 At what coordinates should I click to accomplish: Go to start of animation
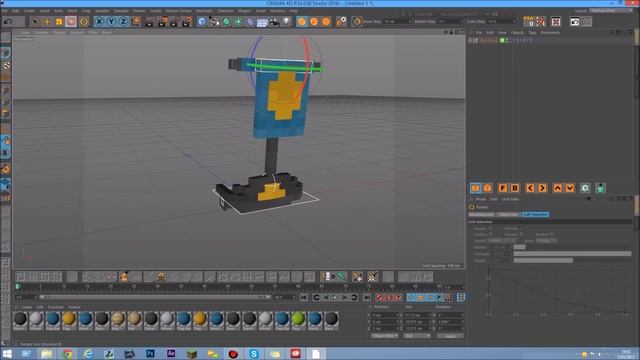tap(304, 298)
